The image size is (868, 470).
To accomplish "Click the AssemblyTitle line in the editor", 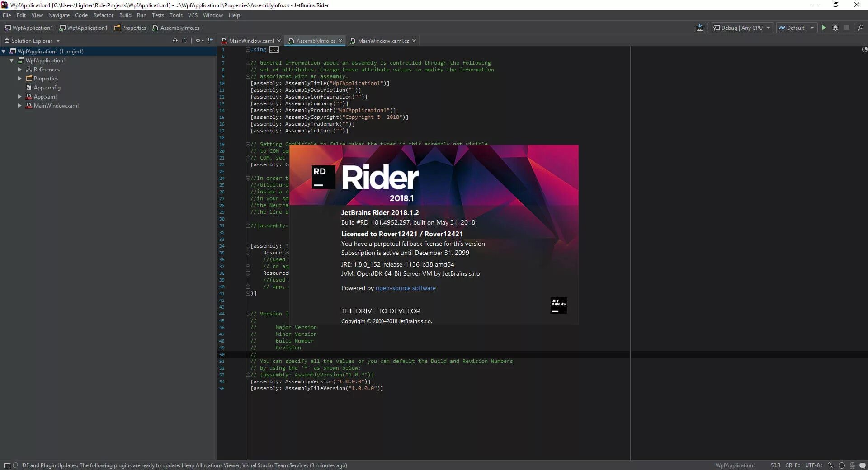I will click(320, 83).
